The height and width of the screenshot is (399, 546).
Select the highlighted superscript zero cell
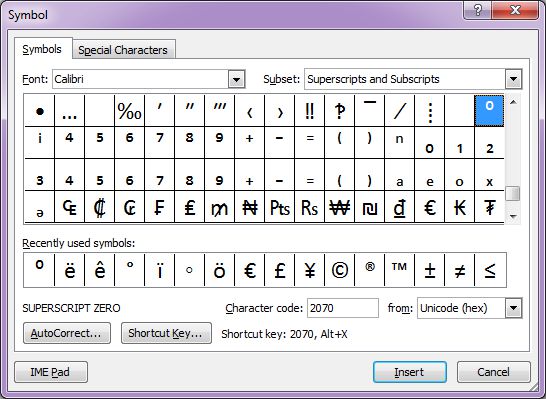(x=489, y=110)
